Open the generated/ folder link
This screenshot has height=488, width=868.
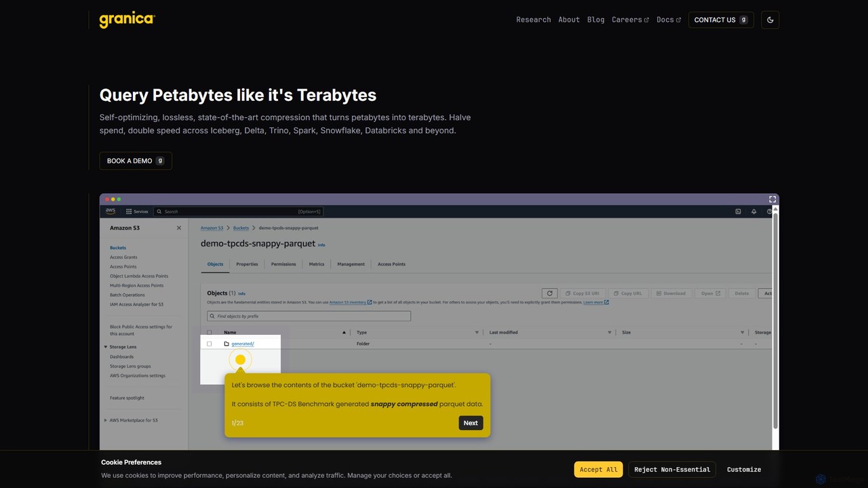[243, 344]
